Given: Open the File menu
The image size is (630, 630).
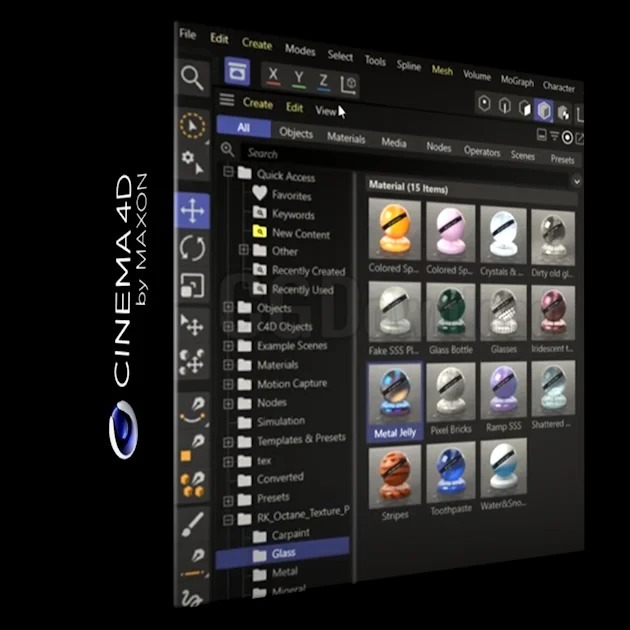Looking at the screenshot, I should 187,34.
